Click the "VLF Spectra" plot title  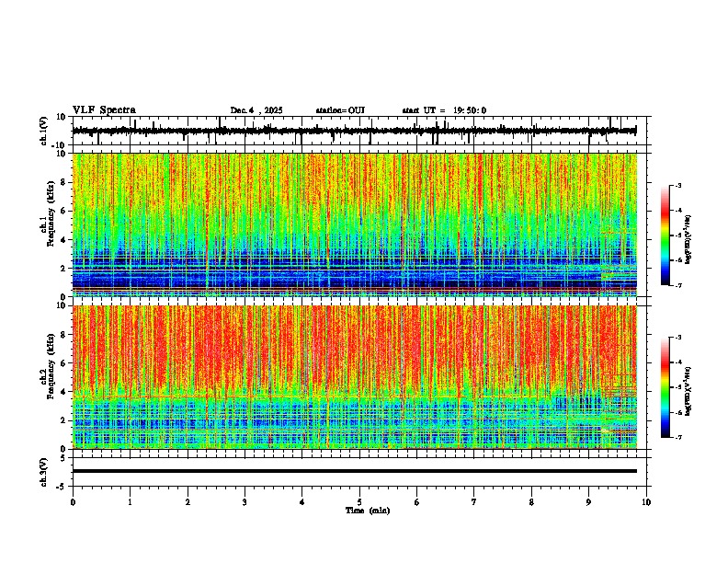pos(104,110)
